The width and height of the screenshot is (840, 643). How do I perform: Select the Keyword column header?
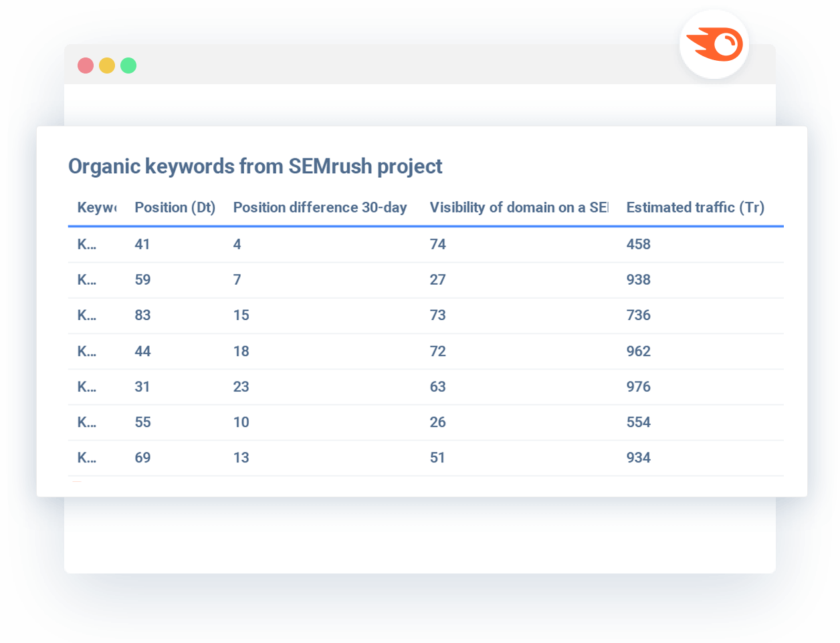coord(97,207)
